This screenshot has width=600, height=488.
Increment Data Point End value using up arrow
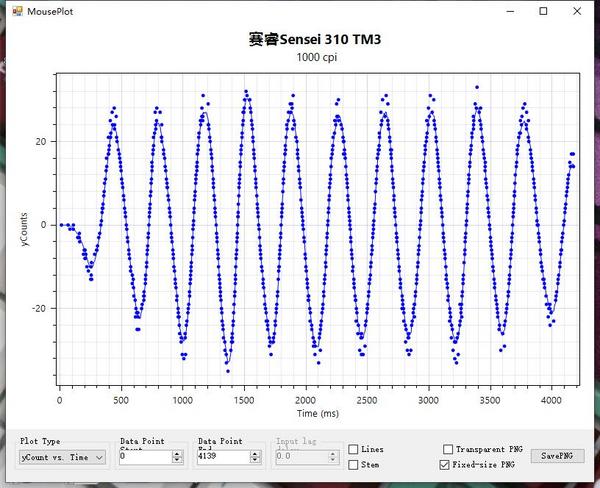tap(255, 454)
